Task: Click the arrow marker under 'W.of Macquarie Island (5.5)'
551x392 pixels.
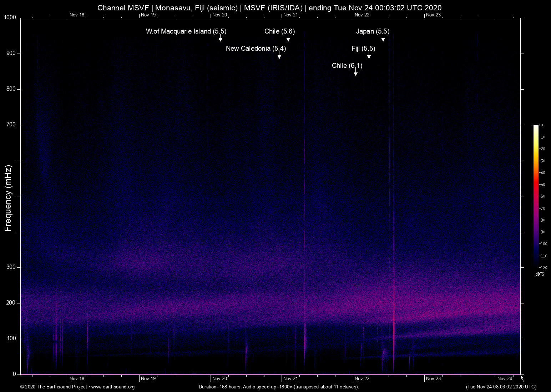Action: [x=221, y=38]
